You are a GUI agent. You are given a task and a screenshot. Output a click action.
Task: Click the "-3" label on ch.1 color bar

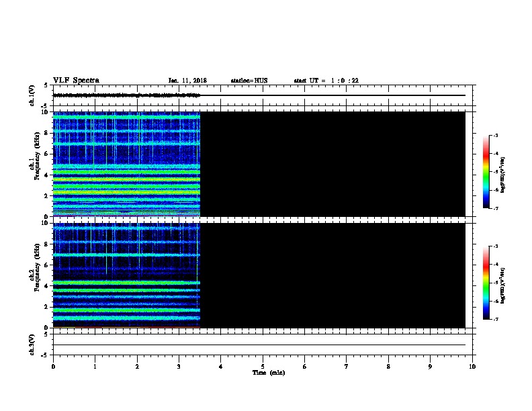[x=495, y=135]
